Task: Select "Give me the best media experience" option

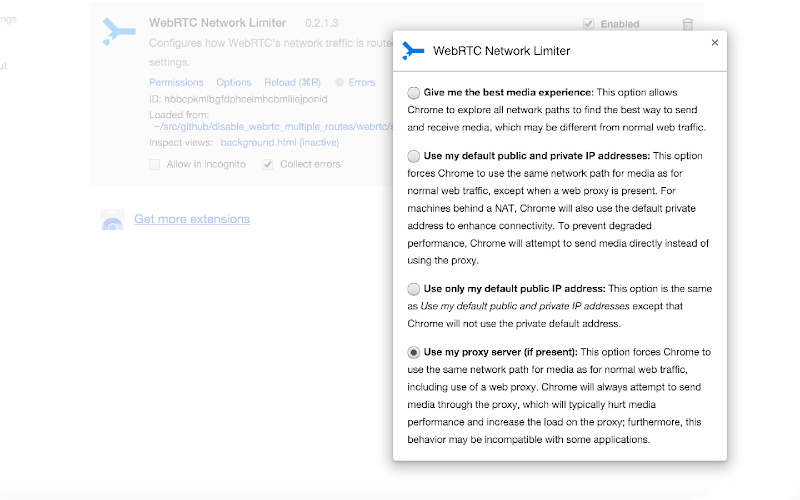Action: click(414, 93)
